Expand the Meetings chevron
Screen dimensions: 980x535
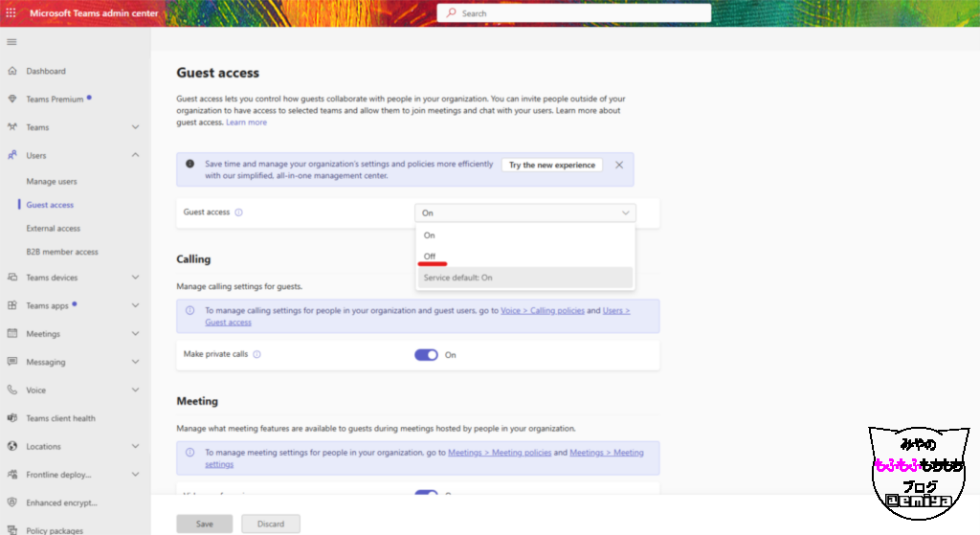[136, 333]
